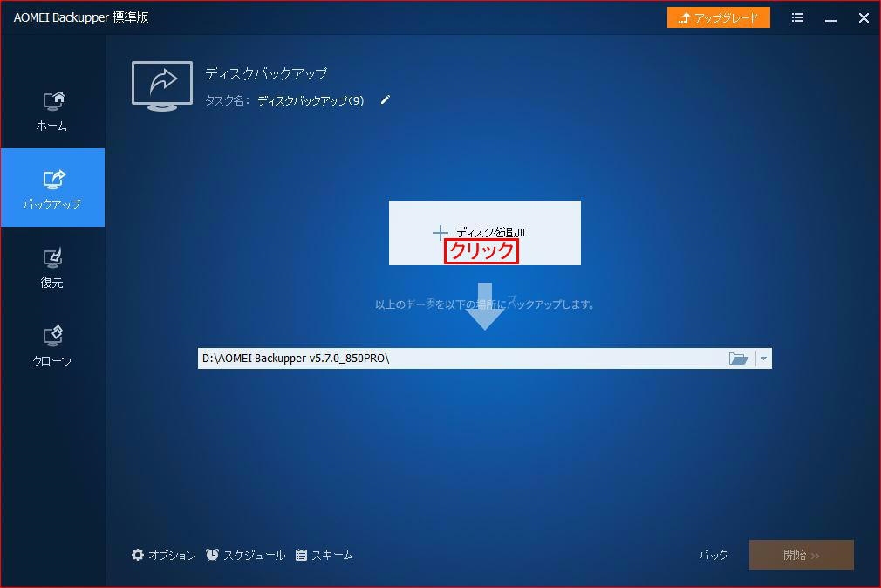
Task: Click the Add Disk (ディスクを追加) box
Action: pyautogui.click(x=484, y=233)
